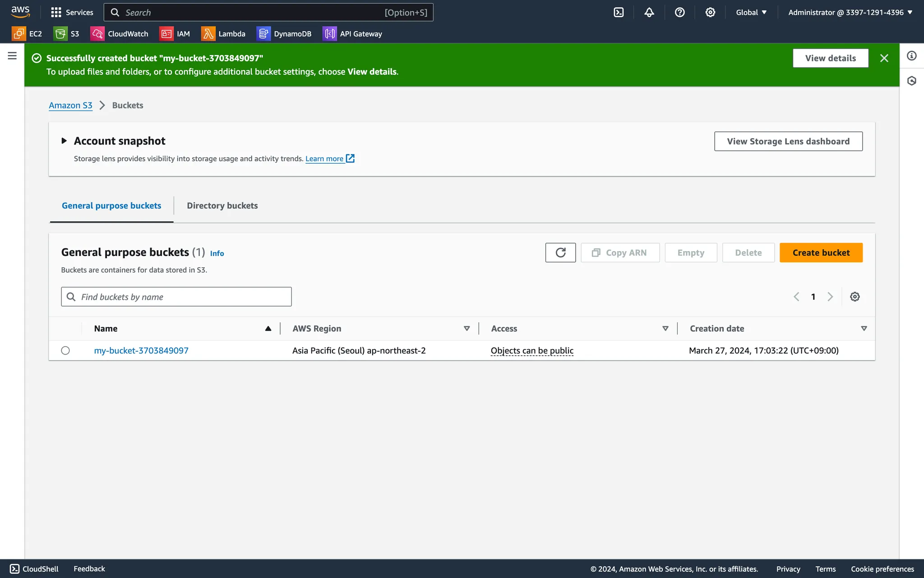Open the Services menu
This screenshot has height=578, width=924.
click(x=72, y=12)
